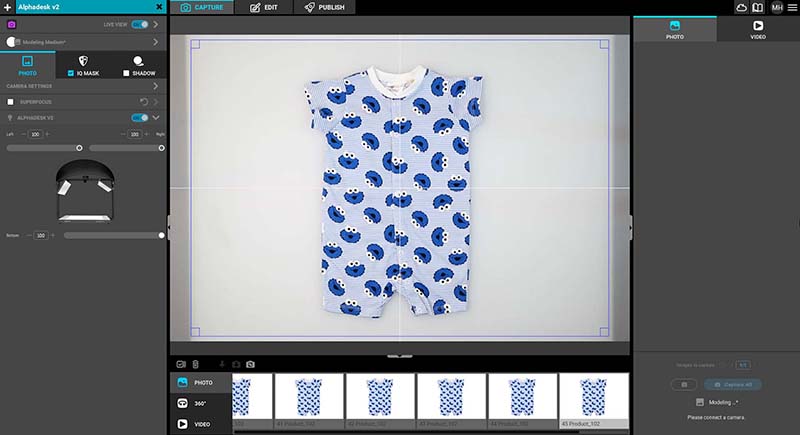This screenshot has width=800, height=435.
Task: Click the dimmed camera icon above the filmstrip
Action: (236, 364)
